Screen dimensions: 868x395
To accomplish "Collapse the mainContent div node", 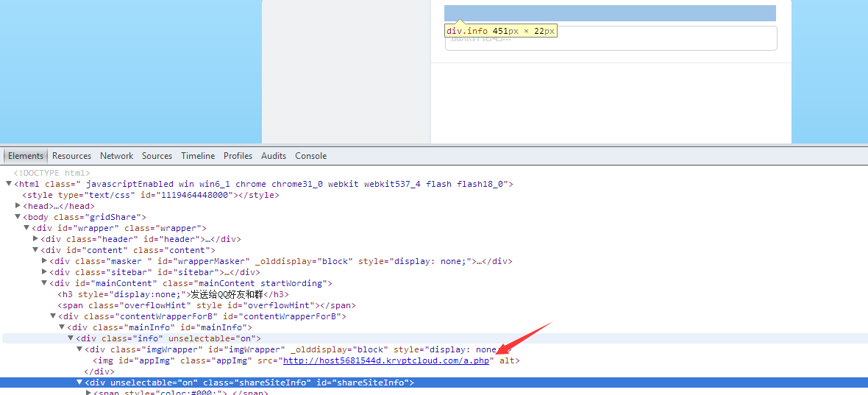I will [x=44, y=283].
